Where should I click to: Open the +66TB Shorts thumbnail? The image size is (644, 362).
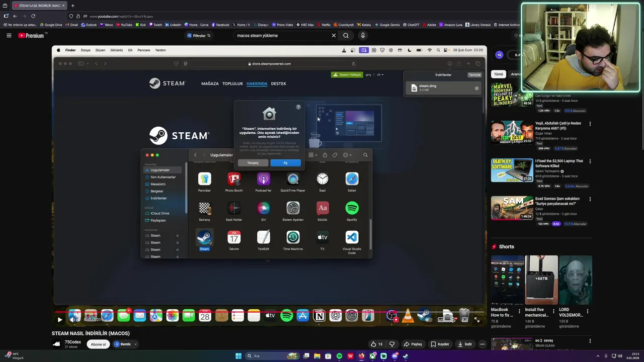click(x=541, y=280)
